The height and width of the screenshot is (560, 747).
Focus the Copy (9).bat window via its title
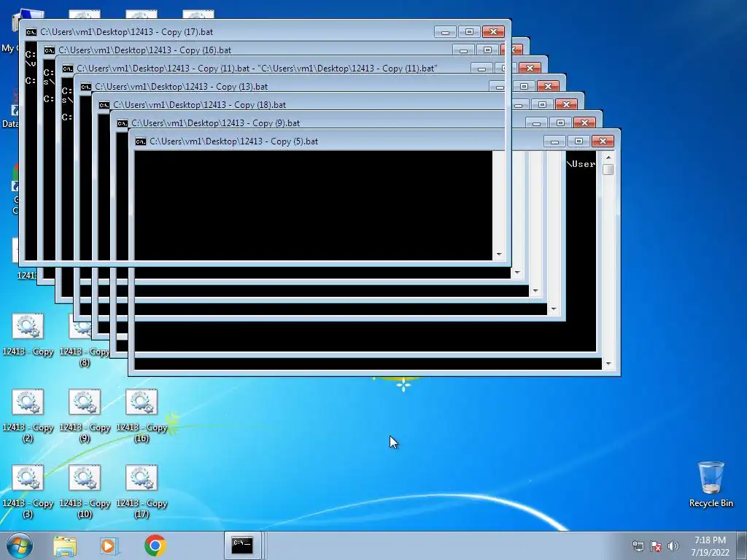215,123
